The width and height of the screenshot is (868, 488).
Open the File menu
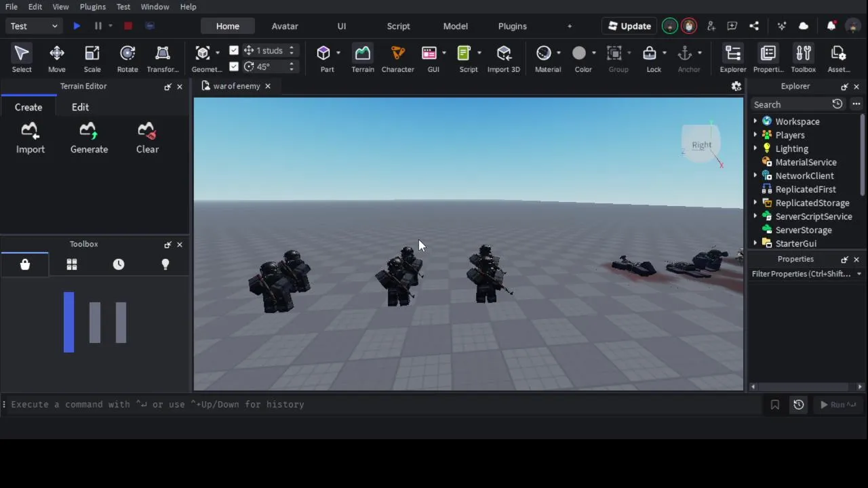tap(12, 7)
